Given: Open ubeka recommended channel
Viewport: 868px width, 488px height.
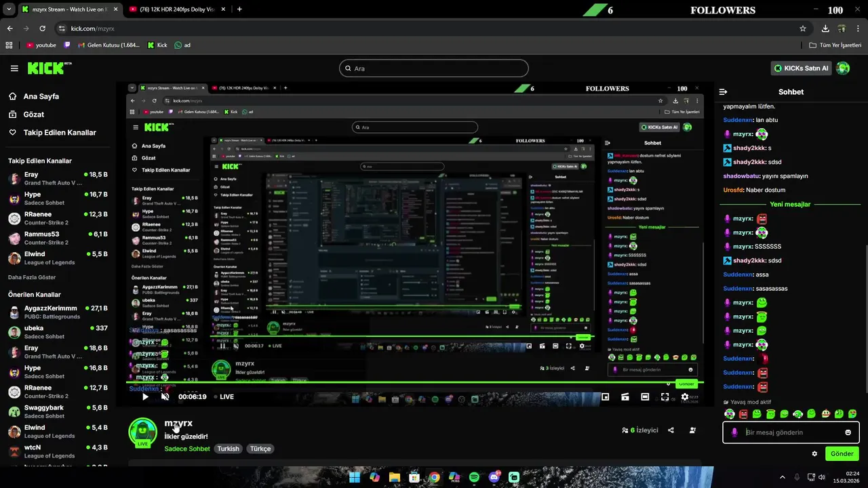Looking at the screenshot, I should point(57,332).
